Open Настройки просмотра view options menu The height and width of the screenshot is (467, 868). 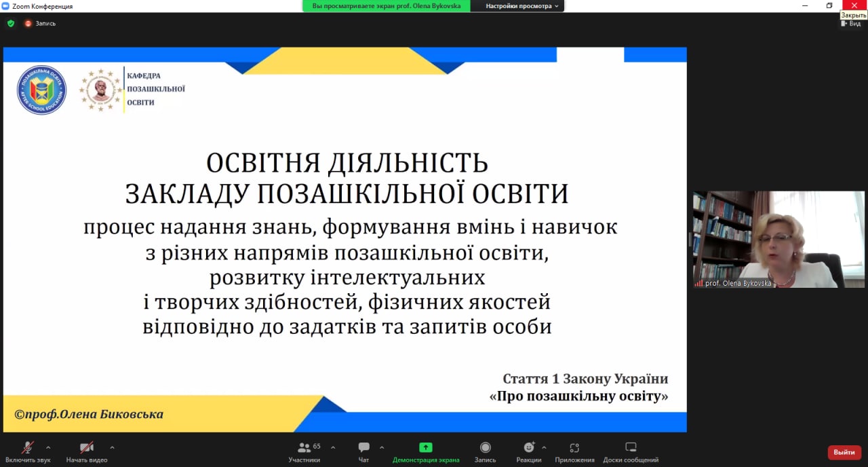click(x=522, y=6)
